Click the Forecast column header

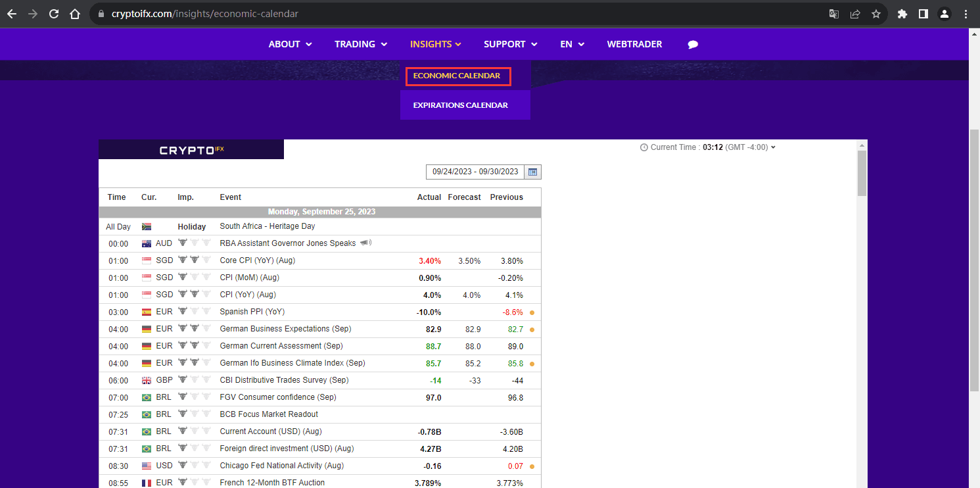464,197
